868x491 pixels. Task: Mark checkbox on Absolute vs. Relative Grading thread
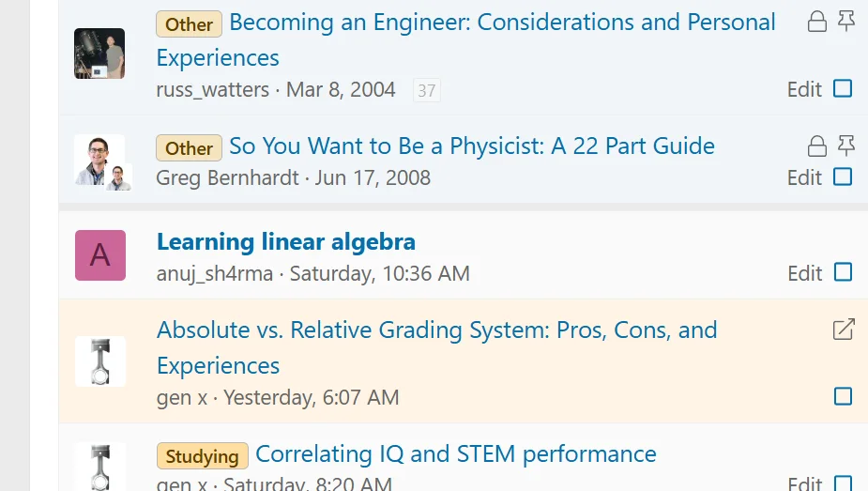click(843, 396)
